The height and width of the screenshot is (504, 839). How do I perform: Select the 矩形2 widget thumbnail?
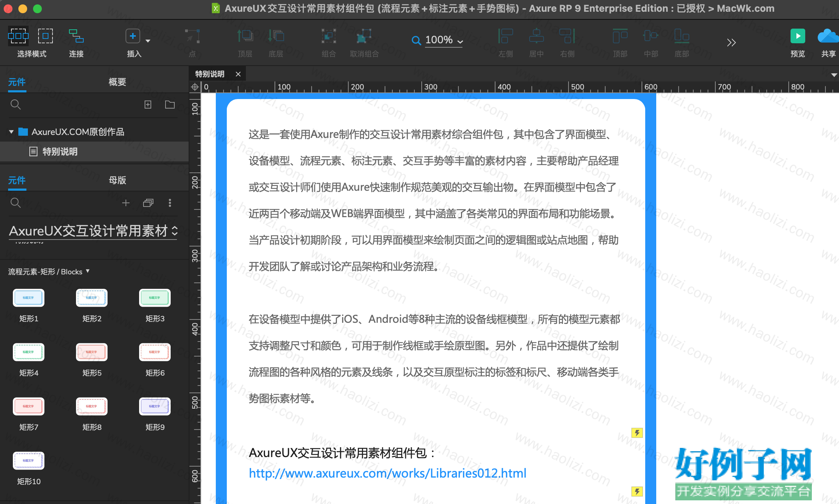(92, 298)
